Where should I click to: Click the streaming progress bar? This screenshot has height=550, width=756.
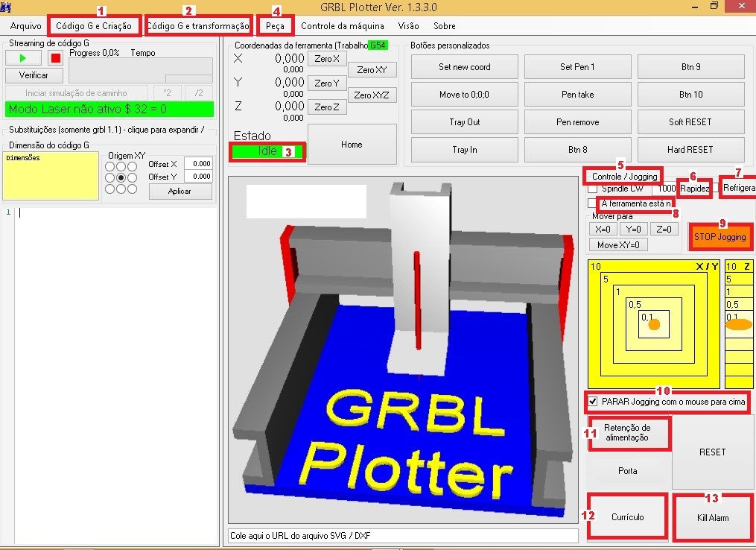tap(141, 71)
